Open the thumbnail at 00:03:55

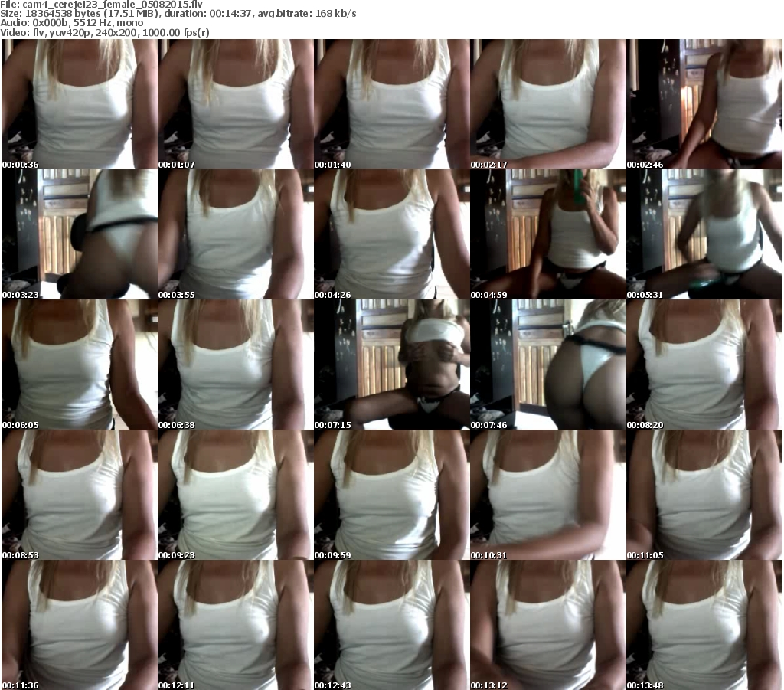(236, 234)
